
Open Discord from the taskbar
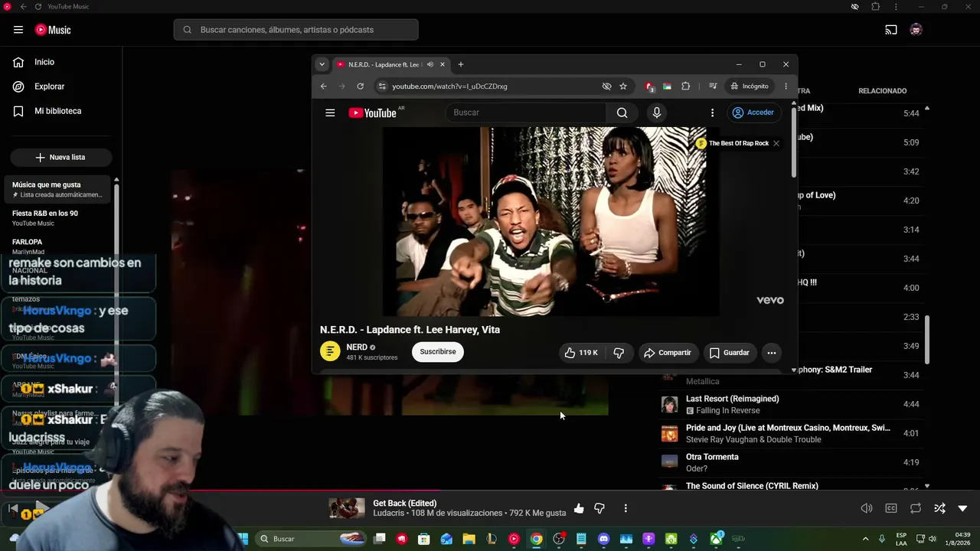[603, 539]
